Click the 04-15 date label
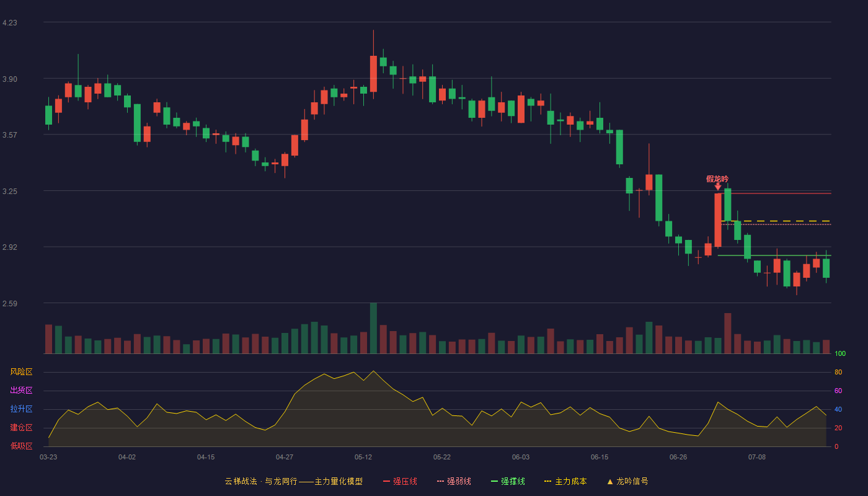Screen dimensions: 868x496 tap(206, 457)
